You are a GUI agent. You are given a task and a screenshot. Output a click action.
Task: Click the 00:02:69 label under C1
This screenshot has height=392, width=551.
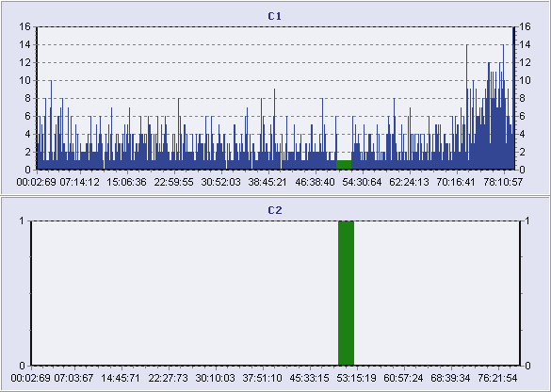click(36, 182)
